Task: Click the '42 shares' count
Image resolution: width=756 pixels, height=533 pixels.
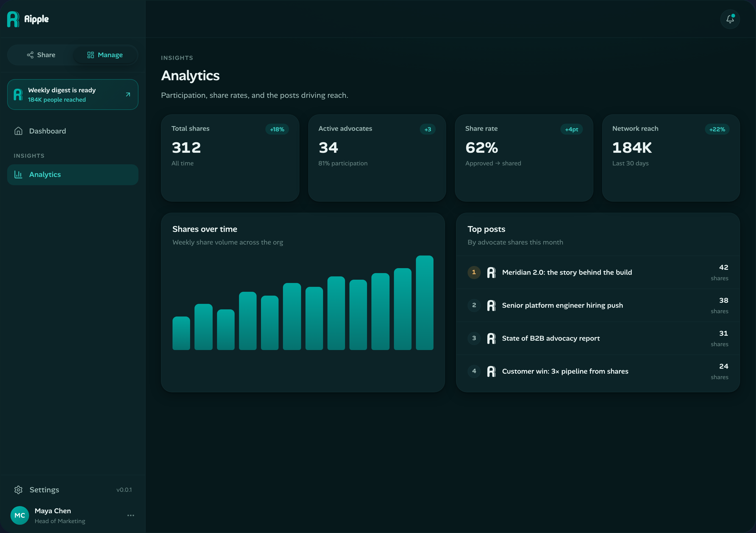Action: pos(719,273)
